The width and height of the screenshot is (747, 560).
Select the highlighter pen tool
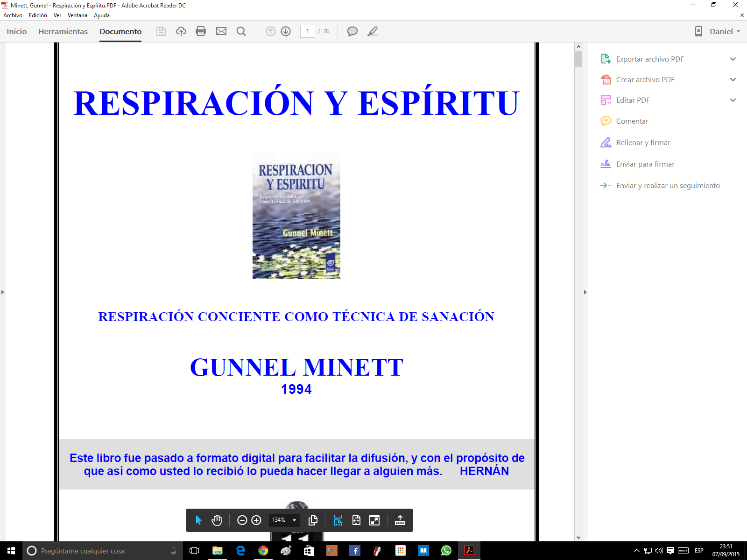[x=373, y=31]
